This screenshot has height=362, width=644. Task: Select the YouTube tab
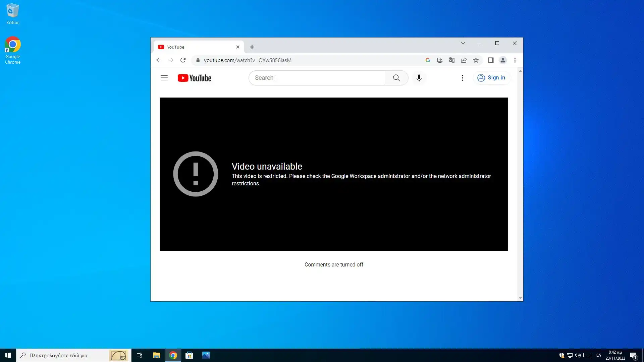click(195, 47)
